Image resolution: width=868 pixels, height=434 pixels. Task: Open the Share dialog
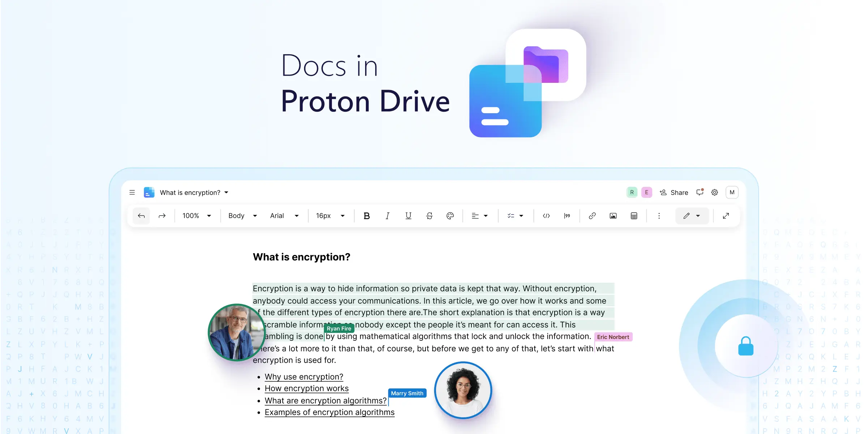point(674,192)
